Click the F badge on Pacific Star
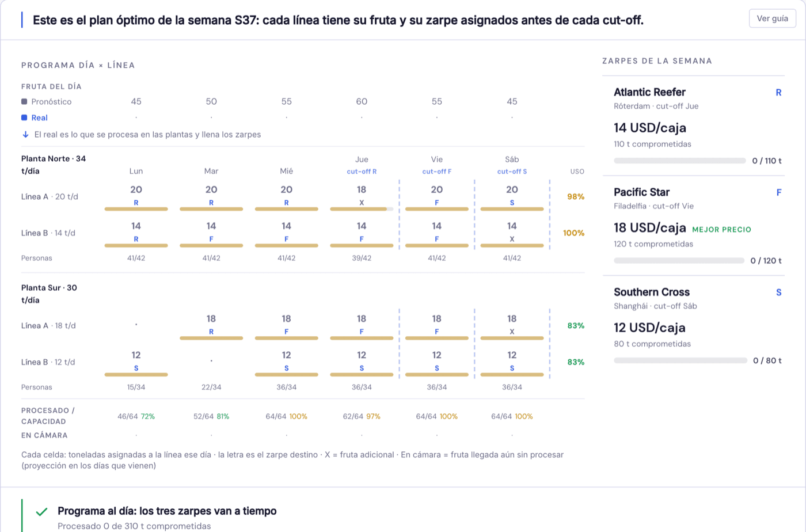 779,192
